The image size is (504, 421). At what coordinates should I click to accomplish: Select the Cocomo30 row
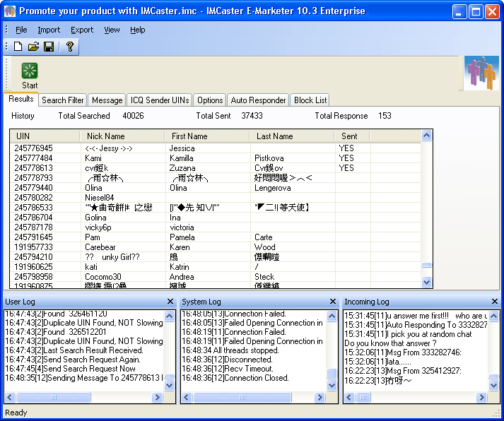click(216, 277)
